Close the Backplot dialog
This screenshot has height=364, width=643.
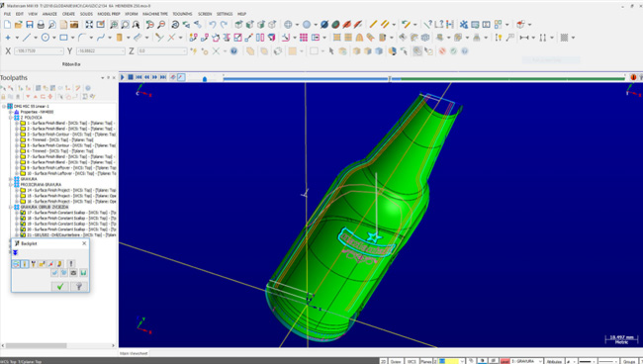[x=84, y=243]
